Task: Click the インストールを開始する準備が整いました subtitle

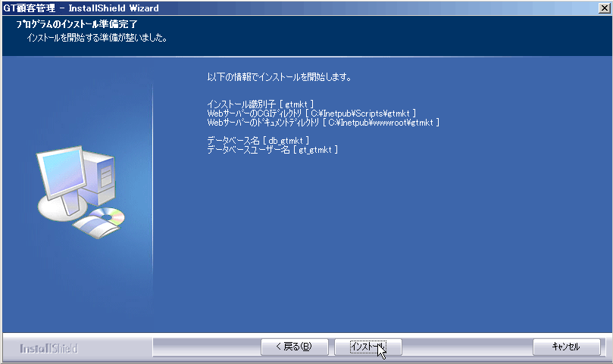Action: click(97, 38)
